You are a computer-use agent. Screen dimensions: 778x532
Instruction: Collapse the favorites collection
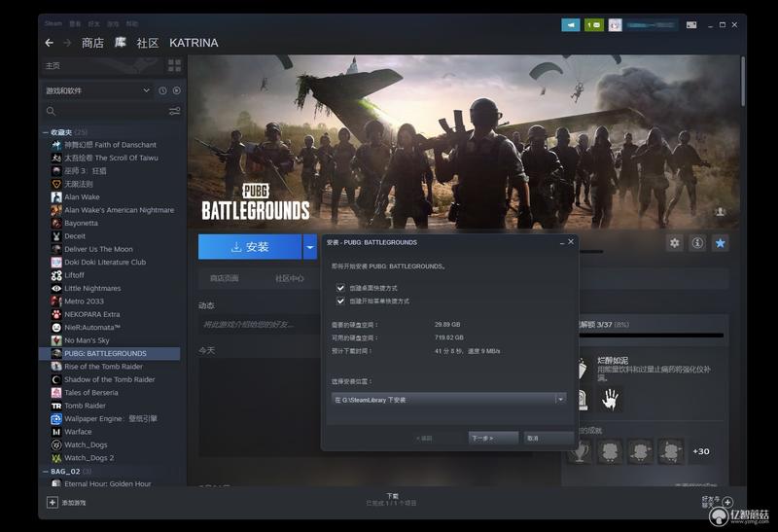coord(46,132)
